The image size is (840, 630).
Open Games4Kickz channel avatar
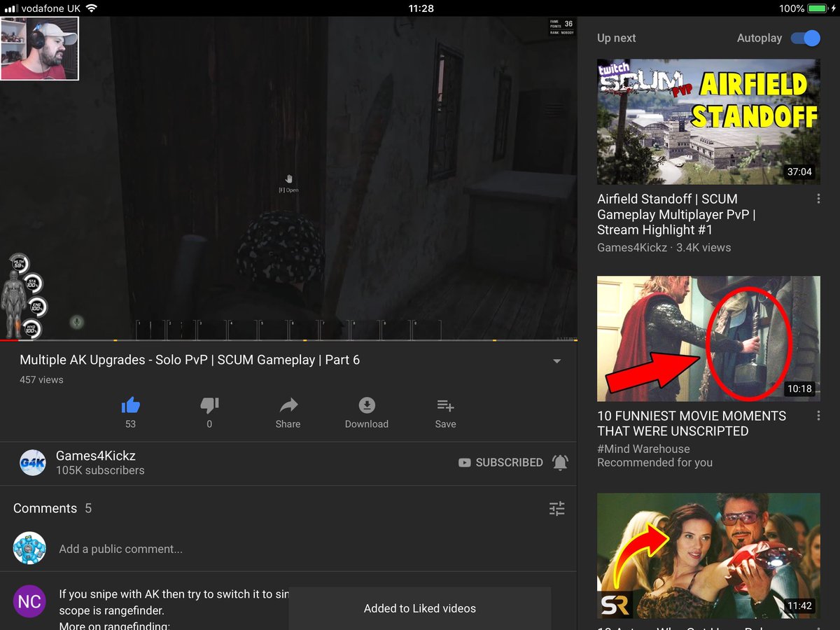[32, 463]
